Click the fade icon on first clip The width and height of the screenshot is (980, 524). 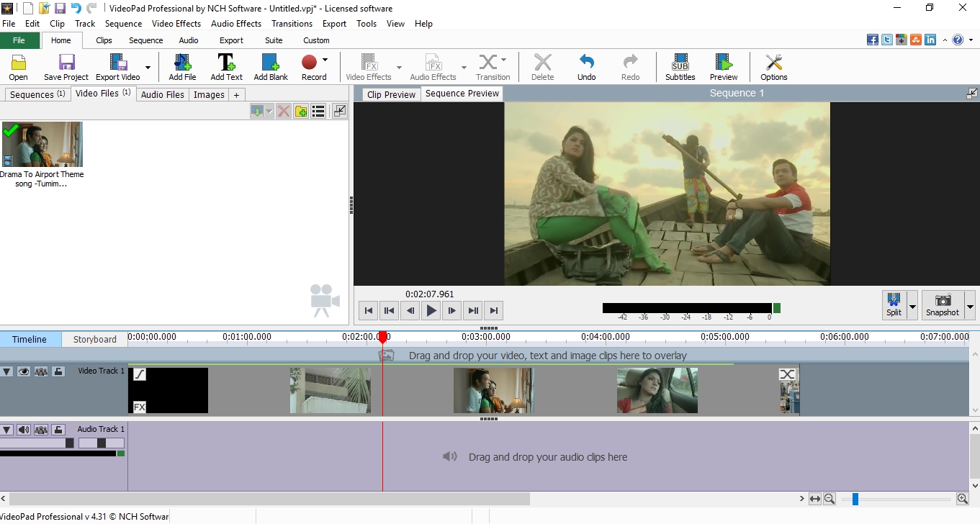140,374
